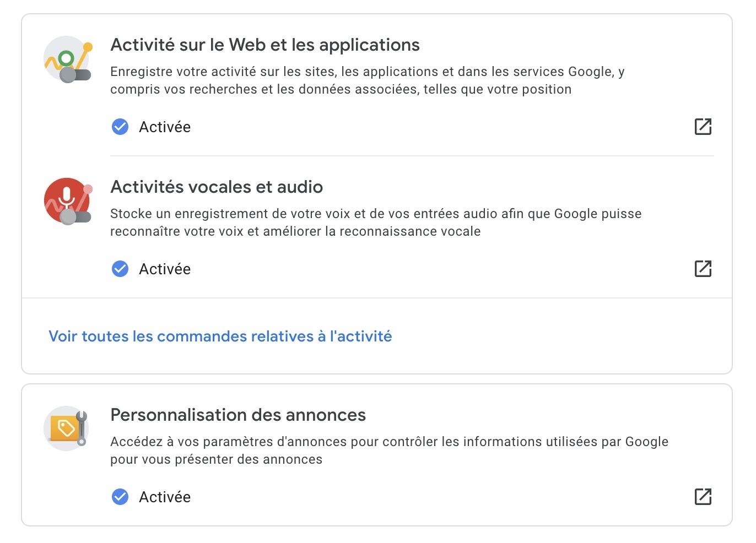Open the "Personnalisation des annonces" heading

point(238,415)
